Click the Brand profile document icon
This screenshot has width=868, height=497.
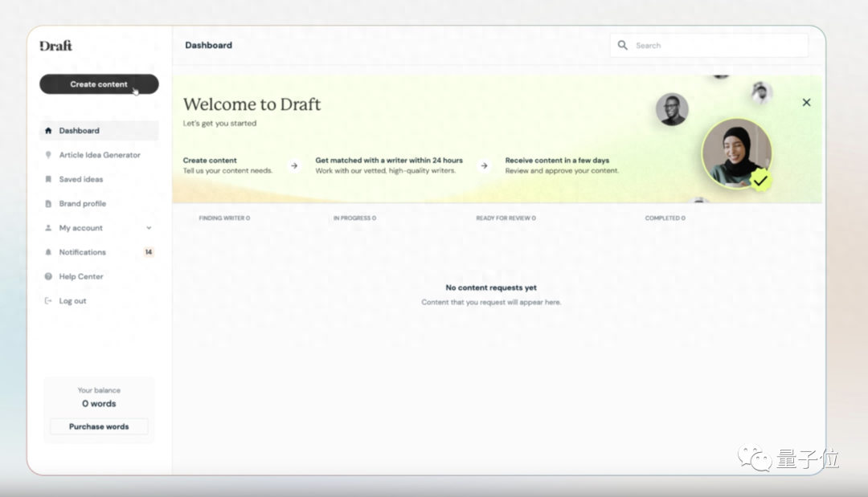tap(48, 204)
